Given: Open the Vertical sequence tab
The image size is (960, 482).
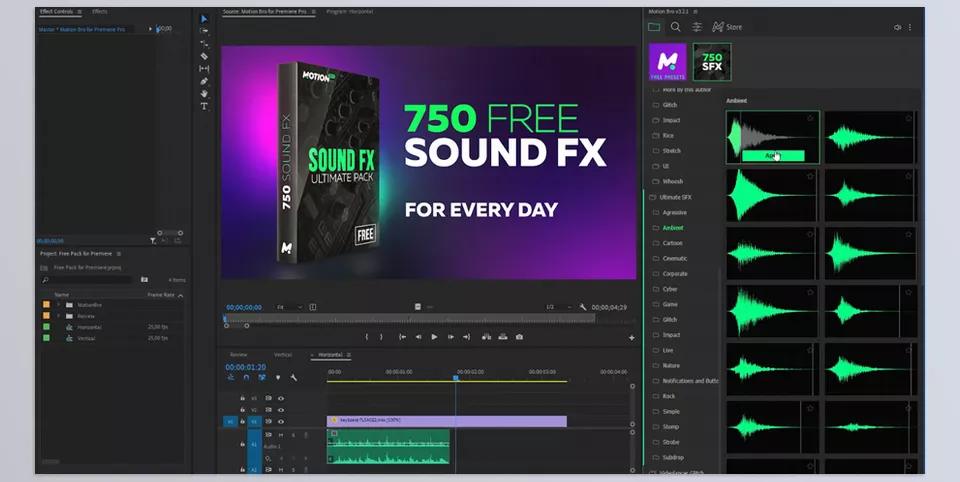Looking at the screenshot, I should pos(283,355).
